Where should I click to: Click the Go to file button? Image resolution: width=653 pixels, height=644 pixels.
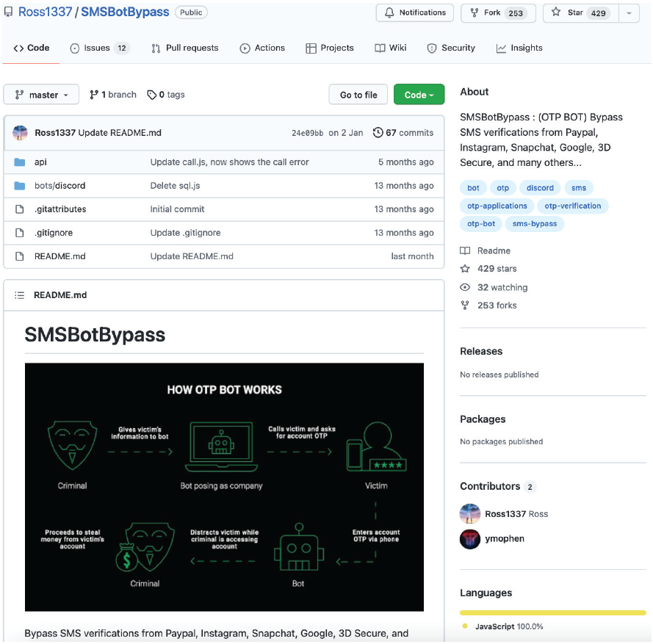click(x=358, y=95)
